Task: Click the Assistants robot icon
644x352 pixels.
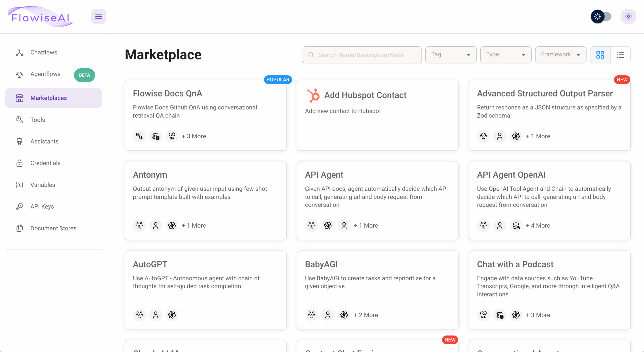Action: (19, 141)
